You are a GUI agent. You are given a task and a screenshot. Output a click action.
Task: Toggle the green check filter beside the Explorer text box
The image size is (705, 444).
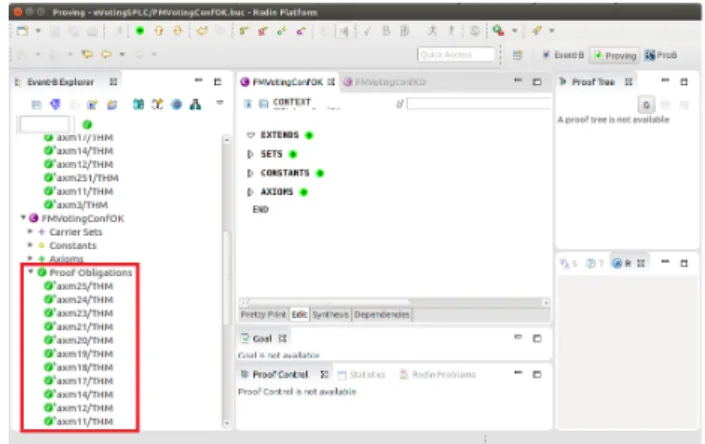click(x=87, y=124)
